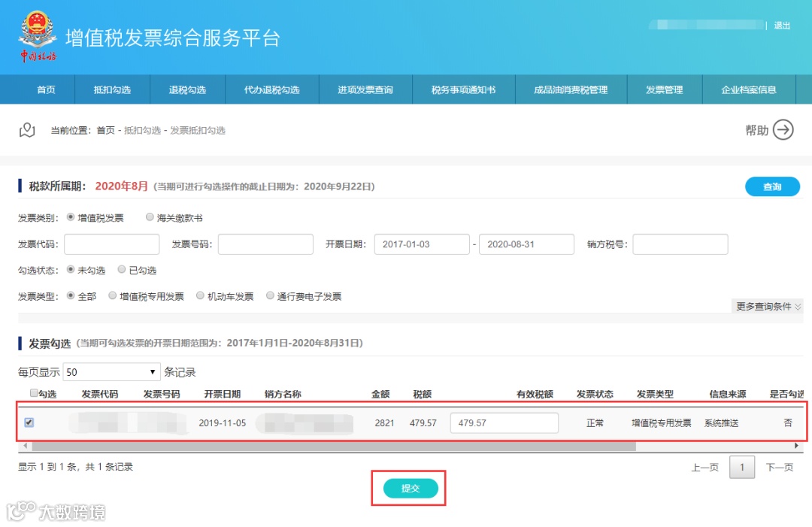The width and height of the screenshot is (812, 527).
Task: Click the location pin icon beside 当前位置
Action: pyautogui.click(x=27, y=130)
